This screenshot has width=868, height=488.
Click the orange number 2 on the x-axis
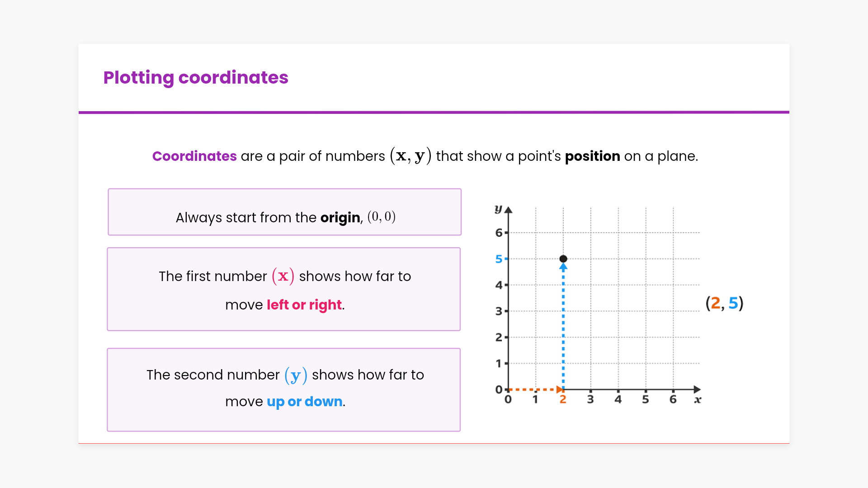[563, 399]
